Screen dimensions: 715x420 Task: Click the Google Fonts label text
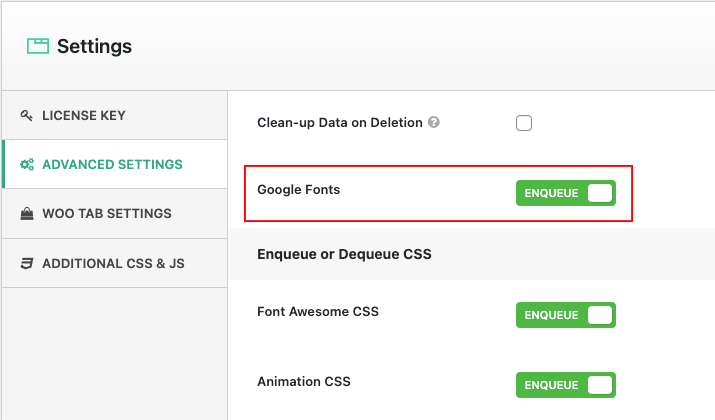298,189
